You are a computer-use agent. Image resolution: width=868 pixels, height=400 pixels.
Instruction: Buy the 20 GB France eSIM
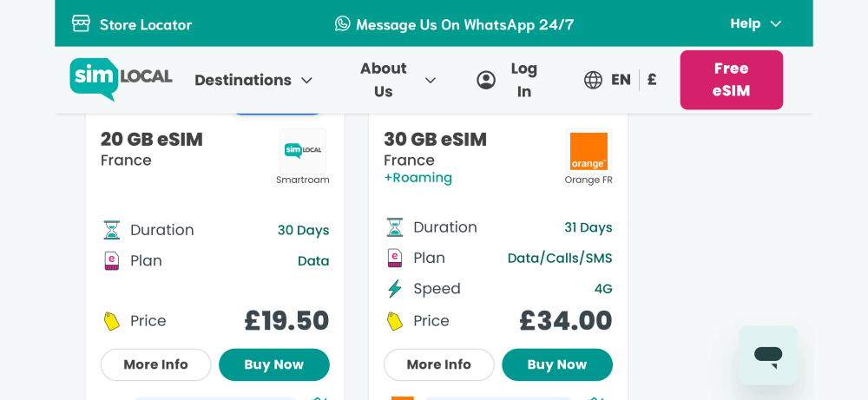pos(273,364)
